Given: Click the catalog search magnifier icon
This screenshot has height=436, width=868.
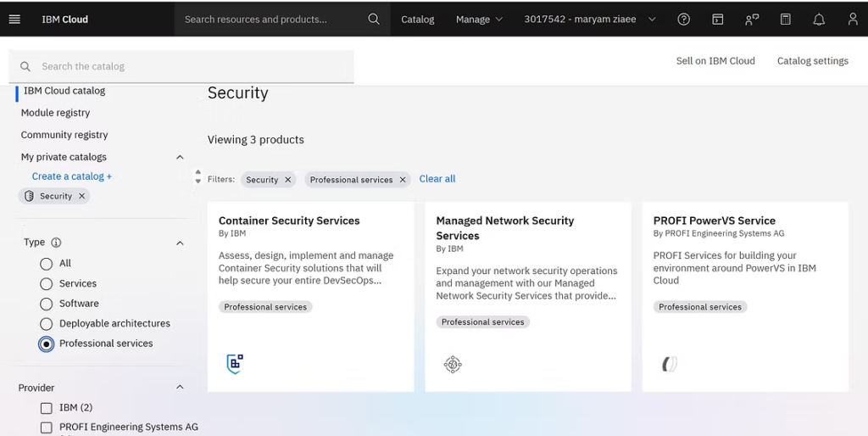Looking at the screenshot, I should [25, 66].
